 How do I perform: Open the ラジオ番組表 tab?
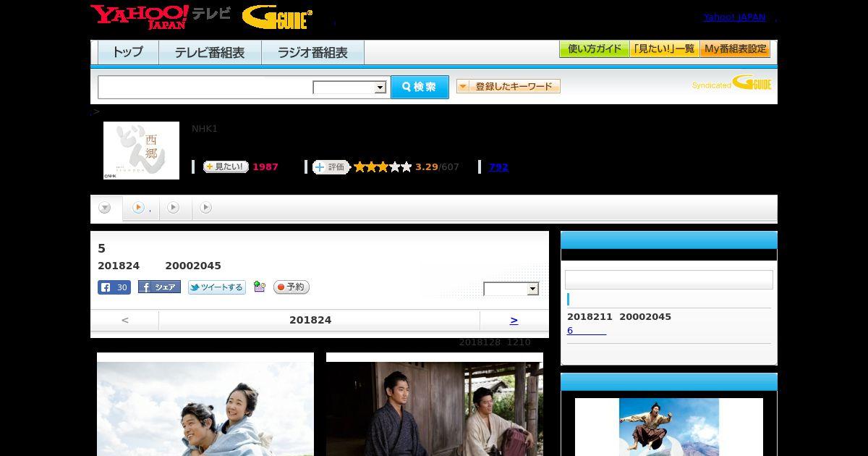(x=312, y=53)
